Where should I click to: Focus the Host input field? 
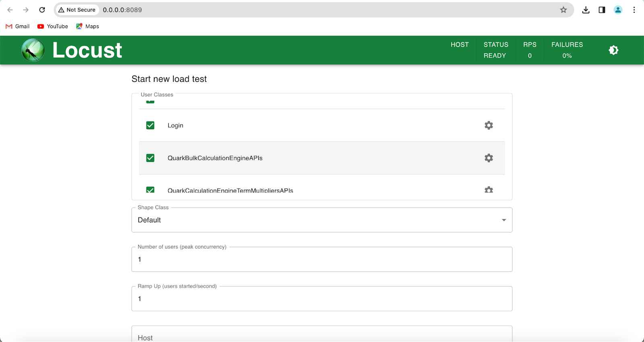point(322,334)
